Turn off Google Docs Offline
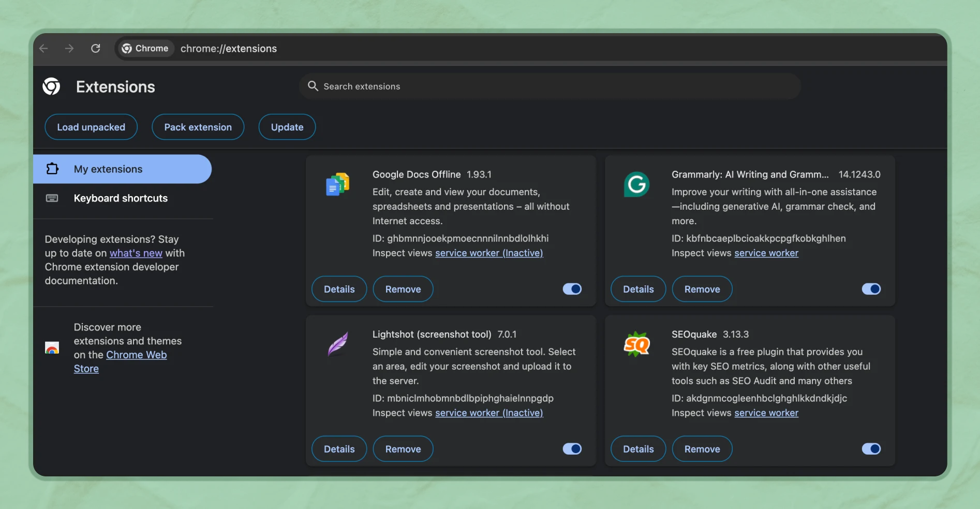 [571, 289]
